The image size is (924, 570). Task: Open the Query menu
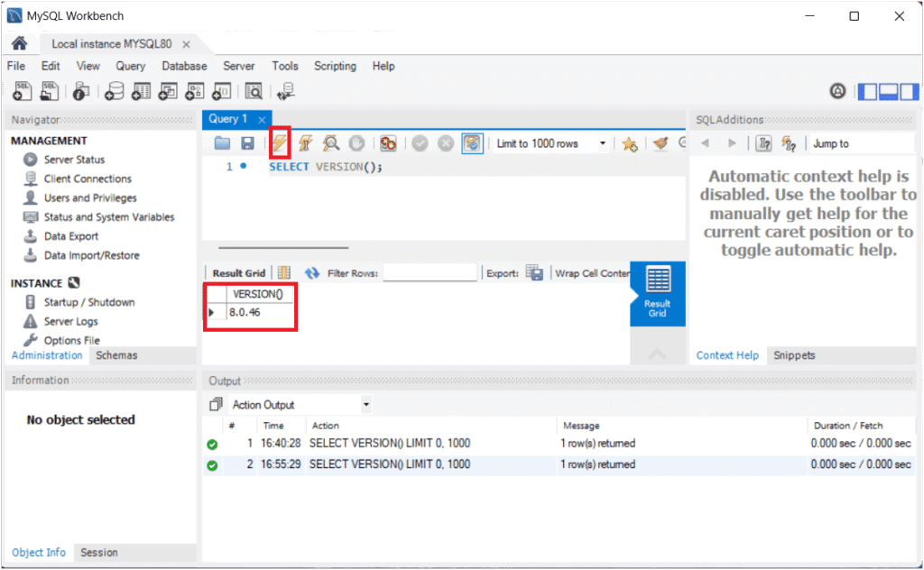coord(130,66)
